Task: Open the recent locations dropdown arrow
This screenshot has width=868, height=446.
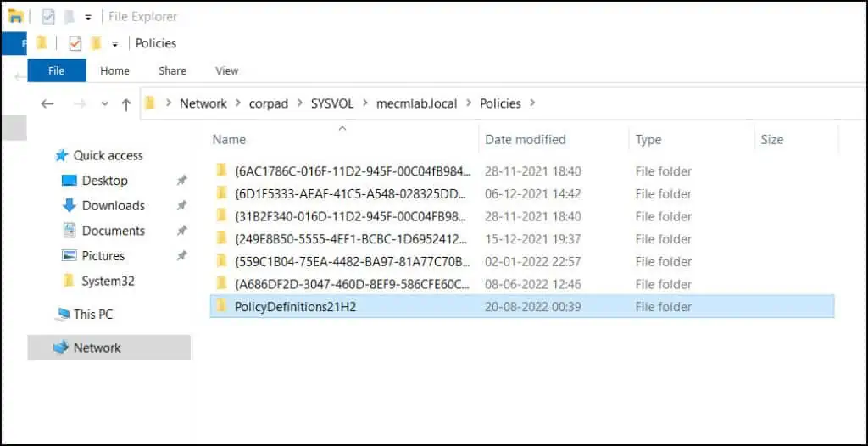Action: click(104, 103)
